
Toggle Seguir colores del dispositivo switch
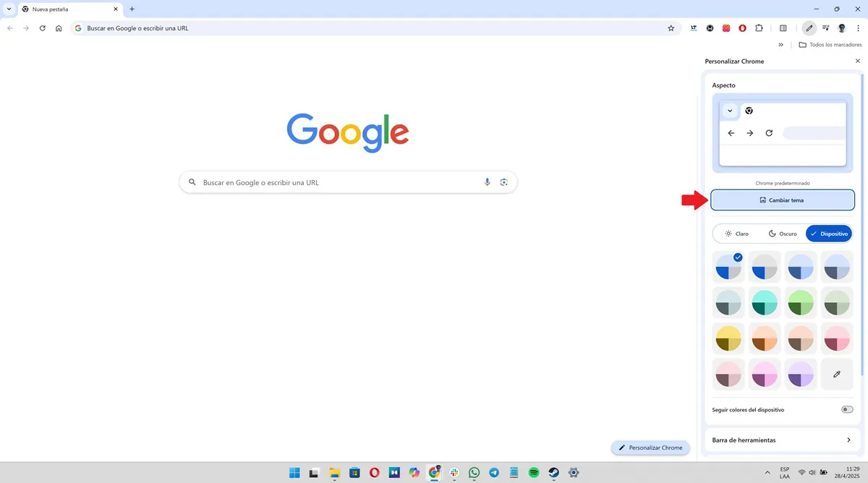point(847,409)
